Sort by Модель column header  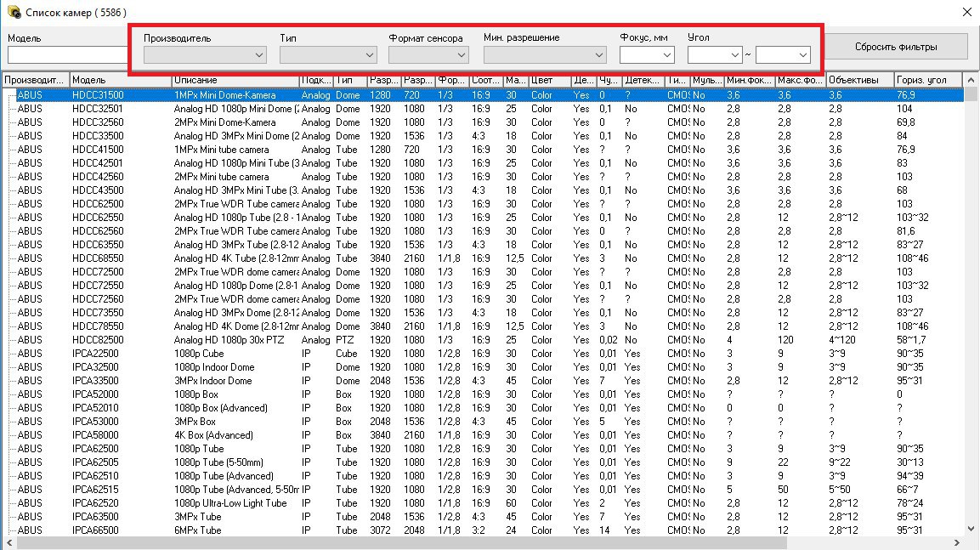120,80
